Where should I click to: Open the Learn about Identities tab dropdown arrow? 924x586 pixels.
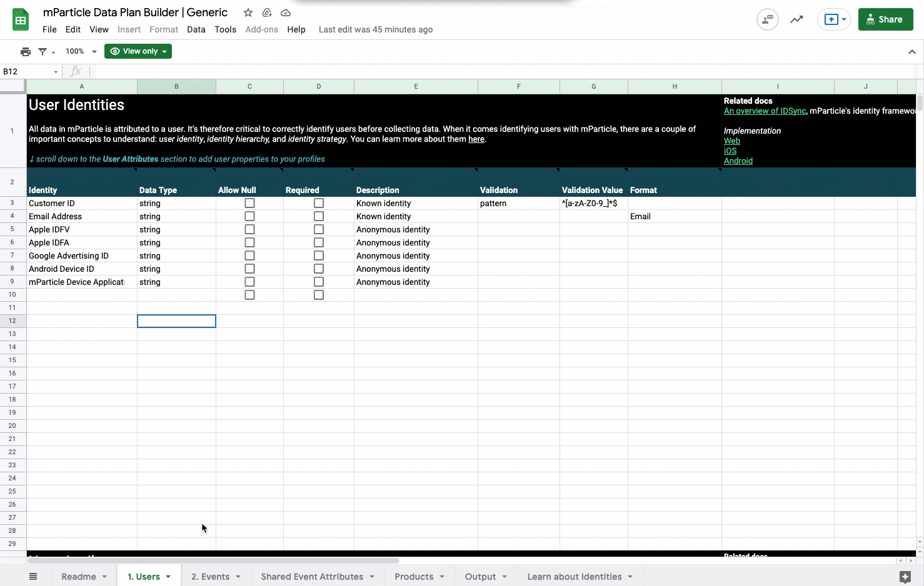pyautogui.click(x=630, y=577)
